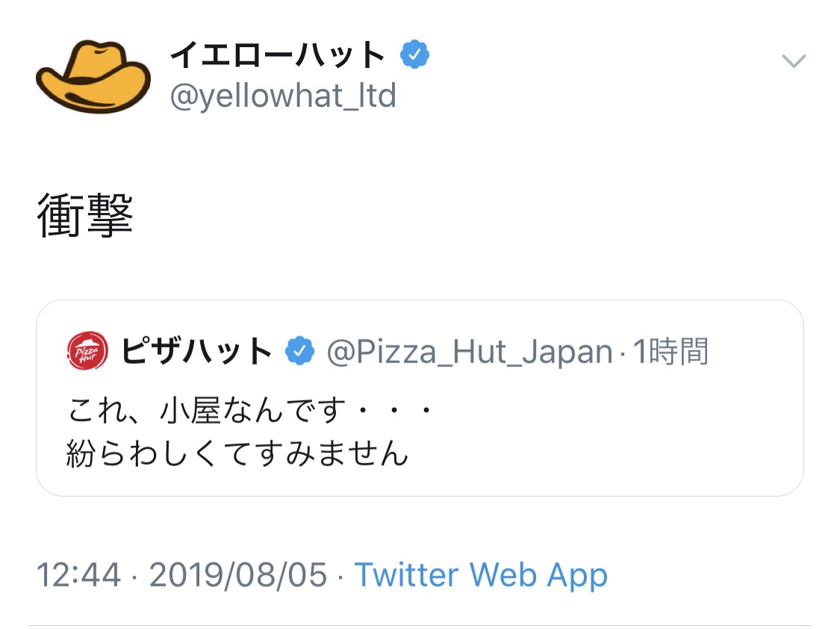
Task: Open the Pizza Hut logo avatar
Action: pos(82,351)
